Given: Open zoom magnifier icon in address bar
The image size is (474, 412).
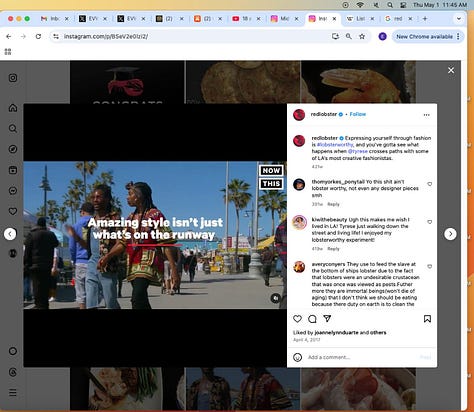Looking at the screenshot, I should 349,36.
